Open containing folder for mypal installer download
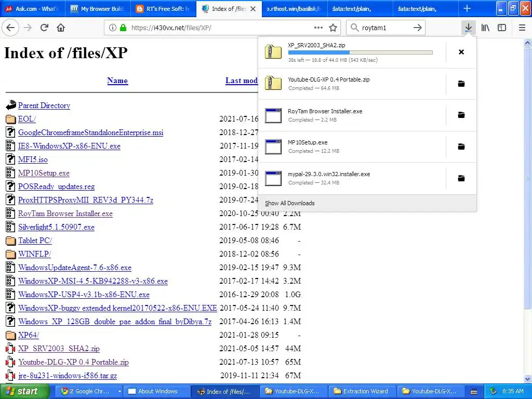The width and height of the screenshot is (532, 399). click(x=461, y=178)
